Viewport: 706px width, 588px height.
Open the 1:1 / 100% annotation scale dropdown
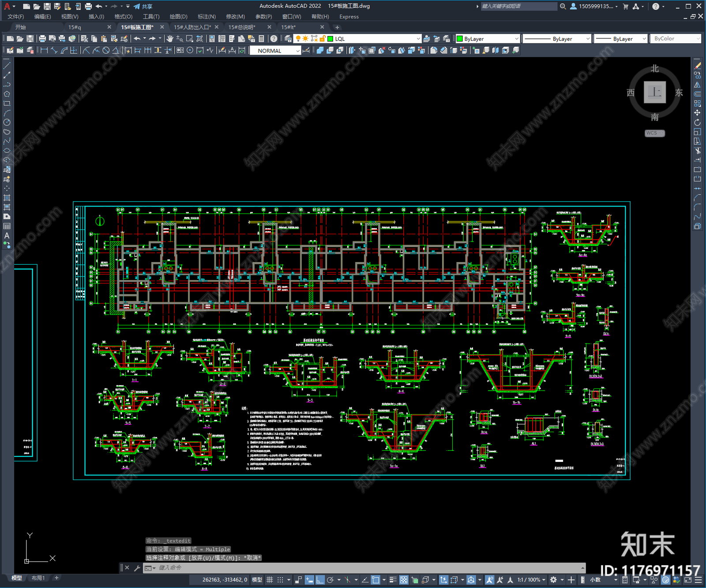(531, 580)
